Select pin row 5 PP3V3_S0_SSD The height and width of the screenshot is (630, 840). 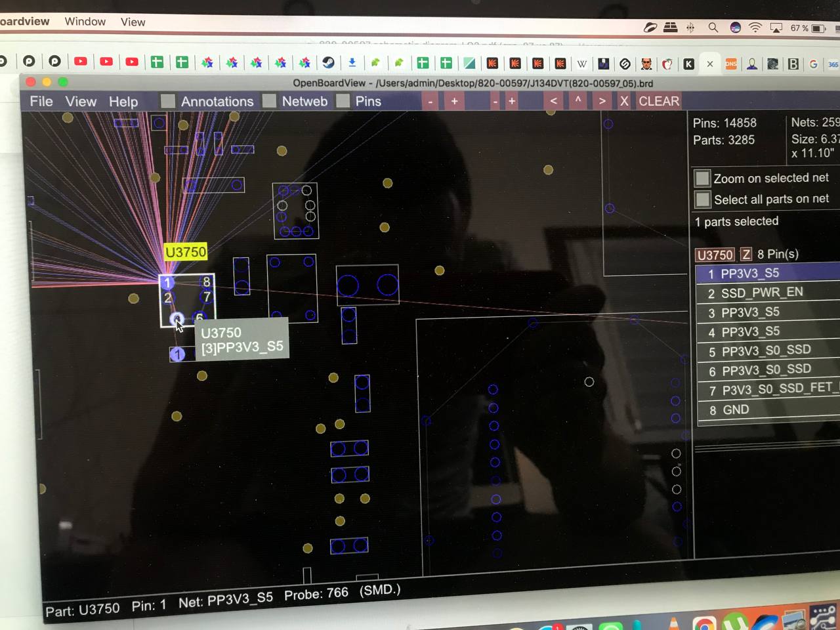(768, 351)
